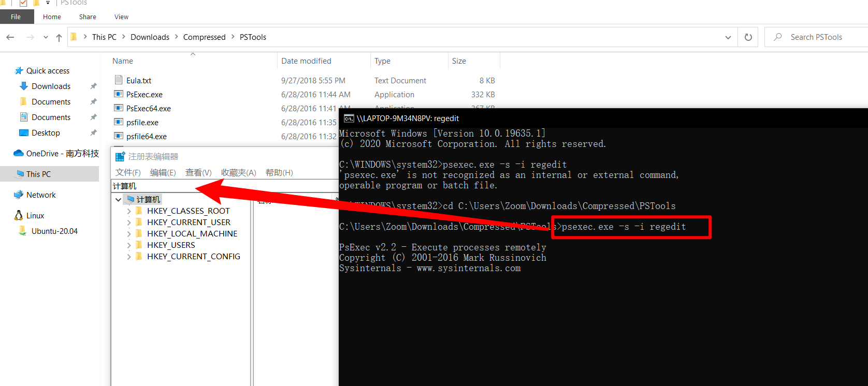Expand the HKEY_CLASSES_ROOT key

click(129, 211)
